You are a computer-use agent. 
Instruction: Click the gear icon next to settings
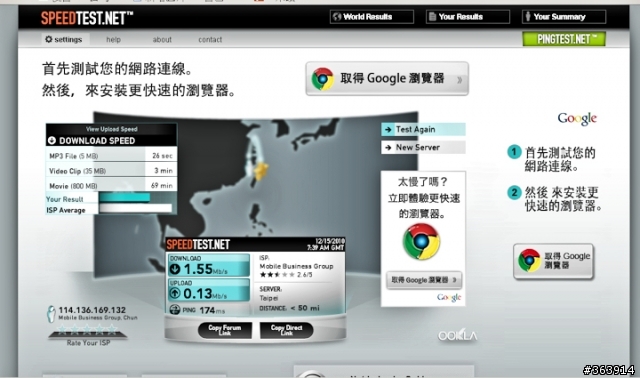point(49,39)
